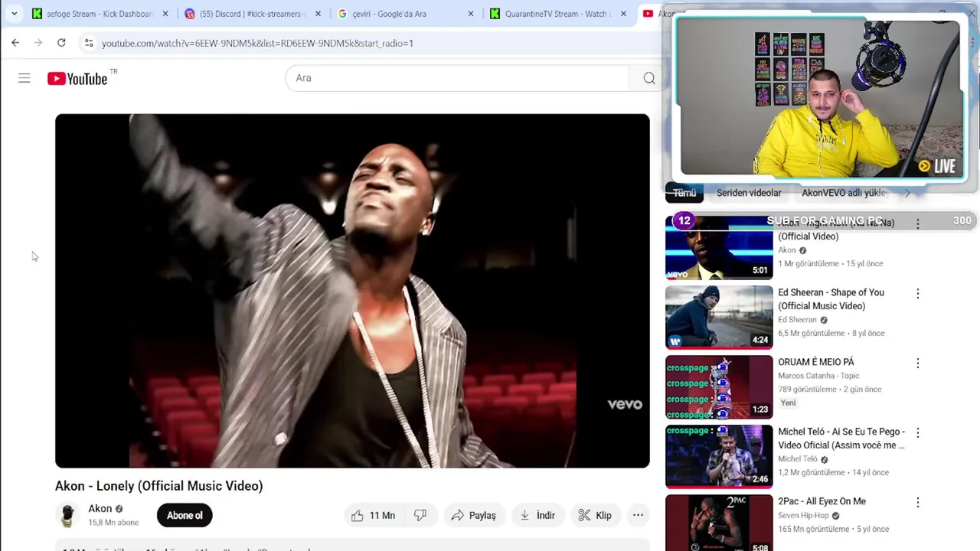
Task: Open Seven Hip-Hop channel name
Action: coord(803,516)
